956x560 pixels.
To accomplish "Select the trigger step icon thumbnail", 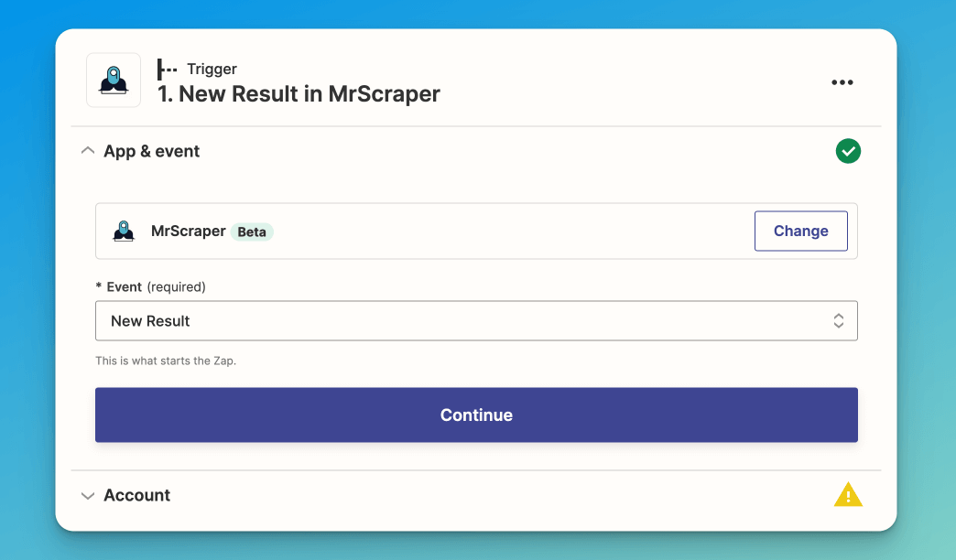I will (113, 80).
